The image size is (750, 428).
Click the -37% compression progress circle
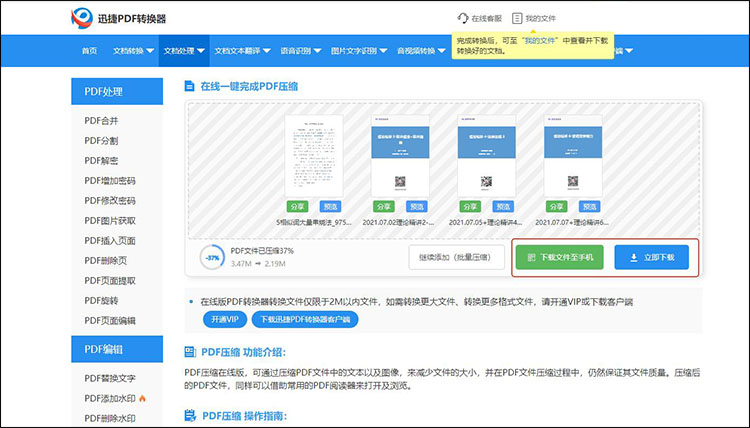212,257
